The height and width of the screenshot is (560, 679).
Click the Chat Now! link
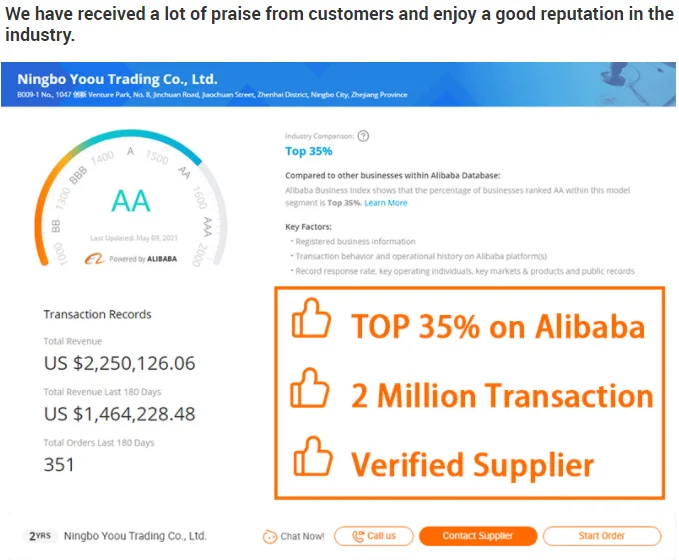pyautogui.click(x=302, y=536)
